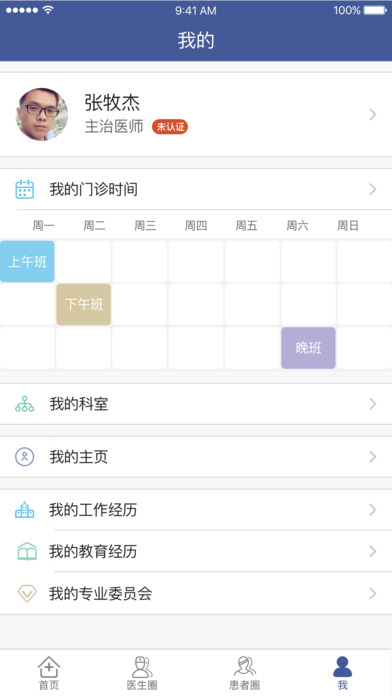Open chevron on 我的门诊时间 row
Image resolution: width=392 pixels, height=696 pixels.
click(373, 190)
